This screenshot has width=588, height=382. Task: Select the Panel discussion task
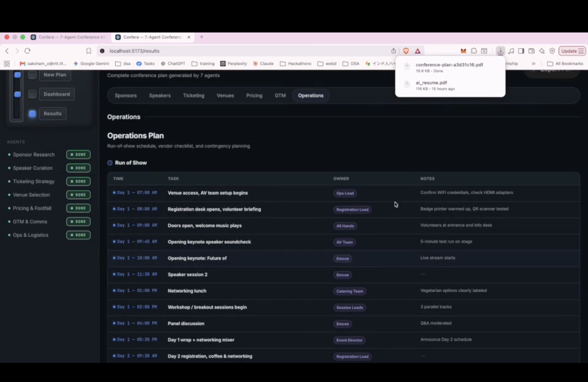[186, 324]
